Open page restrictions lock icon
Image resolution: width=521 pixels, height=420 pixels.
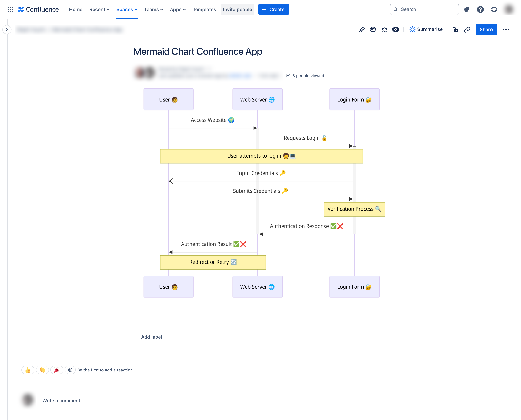455,29
